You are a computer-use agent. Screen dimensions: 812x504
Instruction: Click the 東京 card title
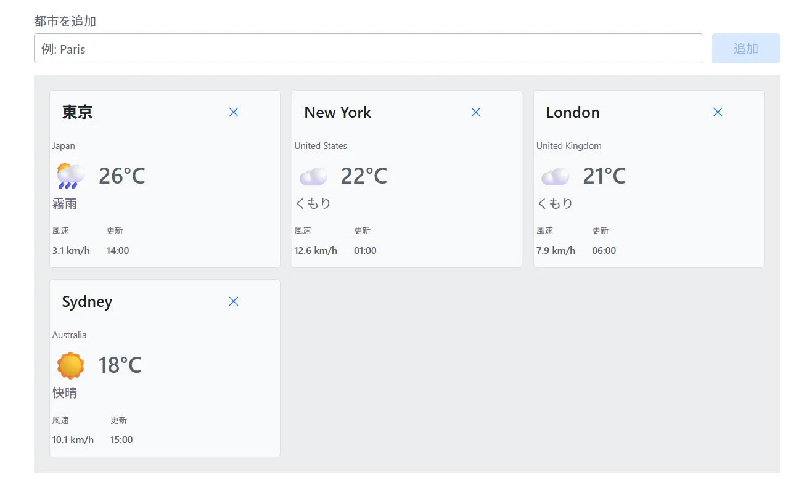tap(78, 112)
